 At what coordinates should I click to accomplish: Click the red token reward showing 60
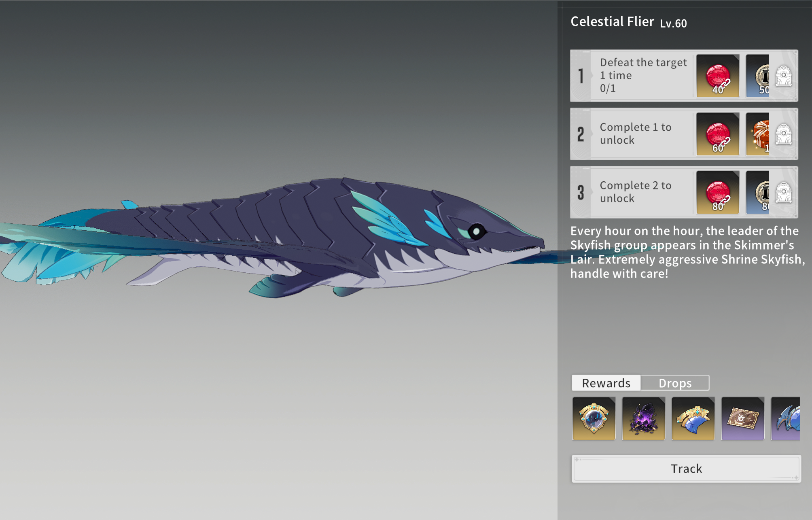[717, 134]
